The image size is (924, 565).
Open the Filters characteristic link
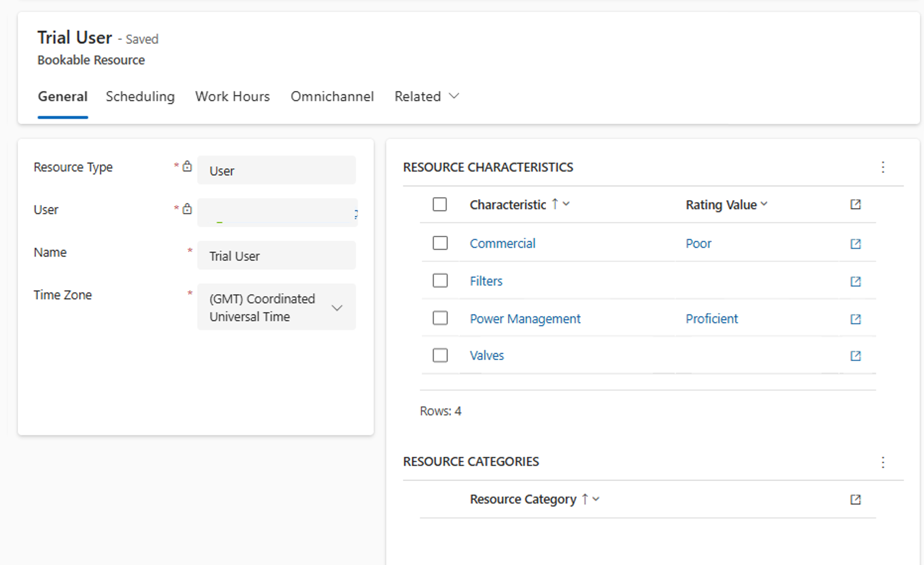(x=486, y=281)
